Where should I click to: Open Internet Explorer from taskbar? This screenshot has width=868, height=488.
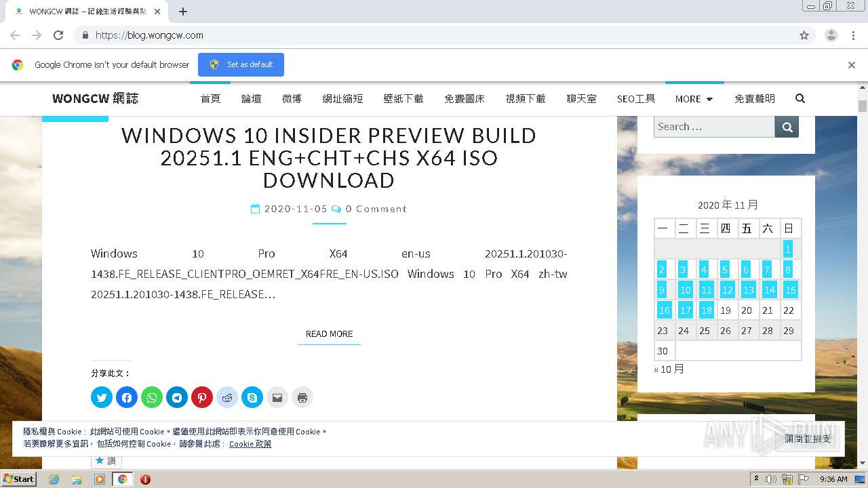pyautogui.click(x=54, y=479)
